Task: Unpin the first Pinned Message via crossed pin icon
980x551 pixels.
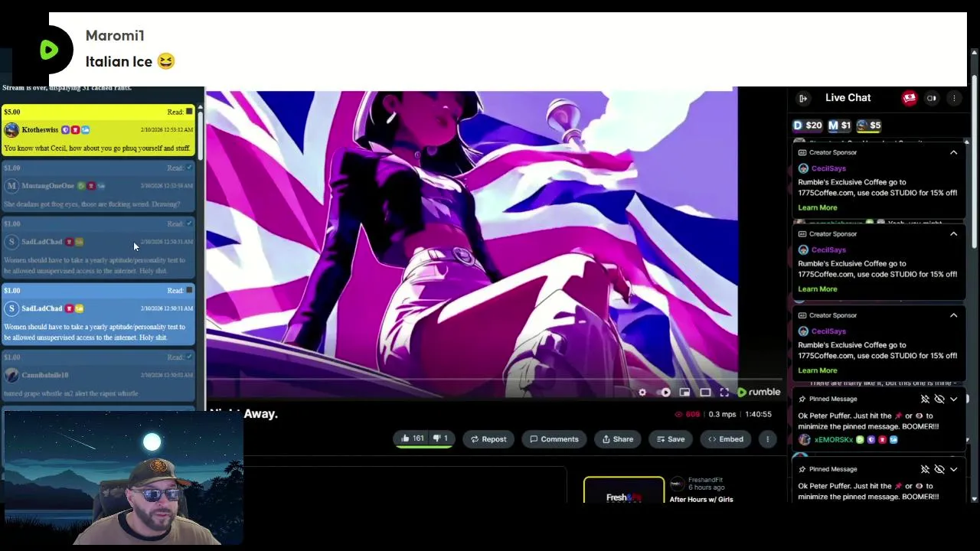Action: click(925, 399)
